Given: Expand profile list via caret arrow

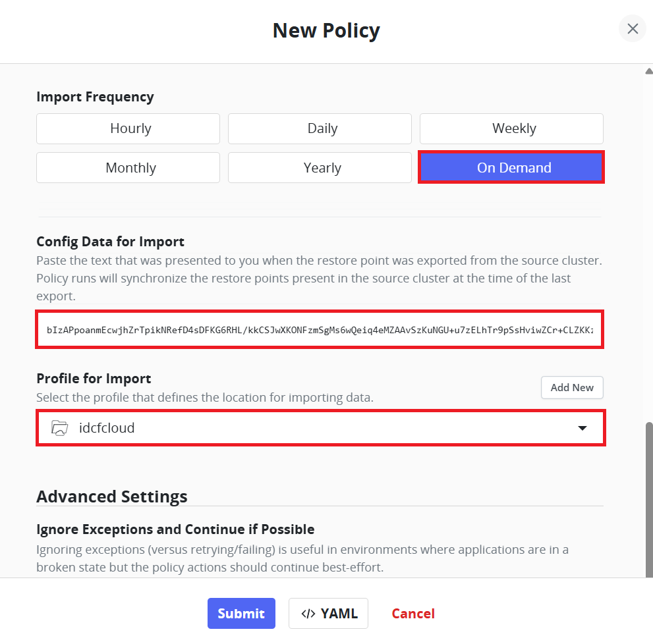Looking at the screenshot, I should click(582, 428).
